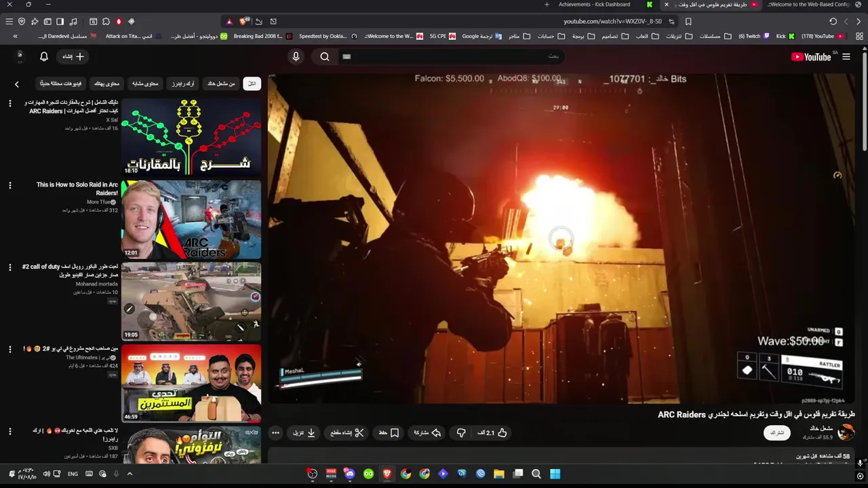This screenshot has width=868, height=488.
Task: Open 'This is How to Solo Raid' thumbnail
Action: click(x=191, y=219)
